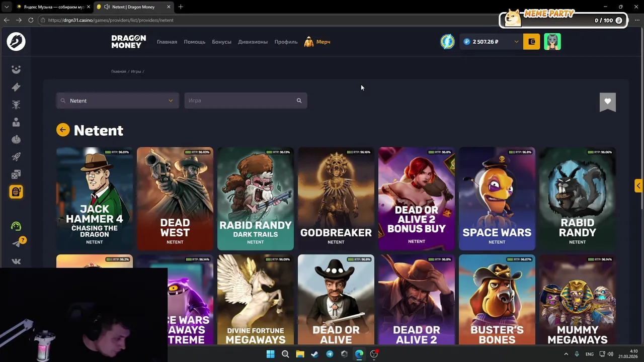Open the user avatar in header
644x362 pixels.
coord(552,42)
